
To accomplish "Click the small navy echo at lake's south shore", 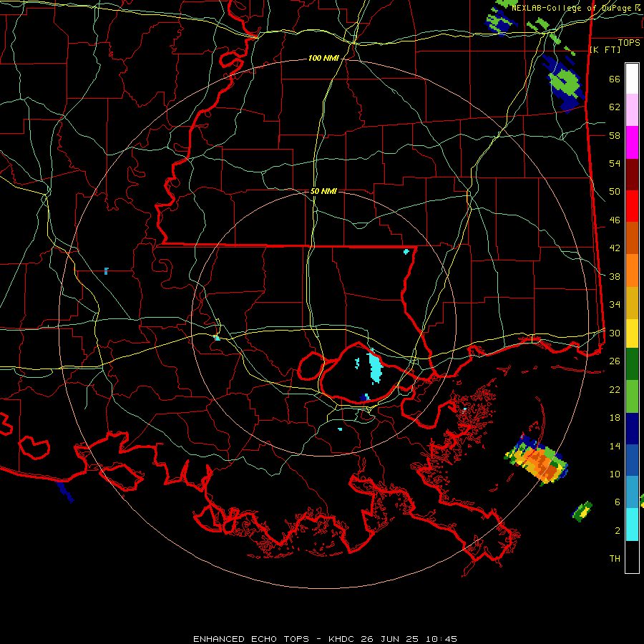I will 365,398.
